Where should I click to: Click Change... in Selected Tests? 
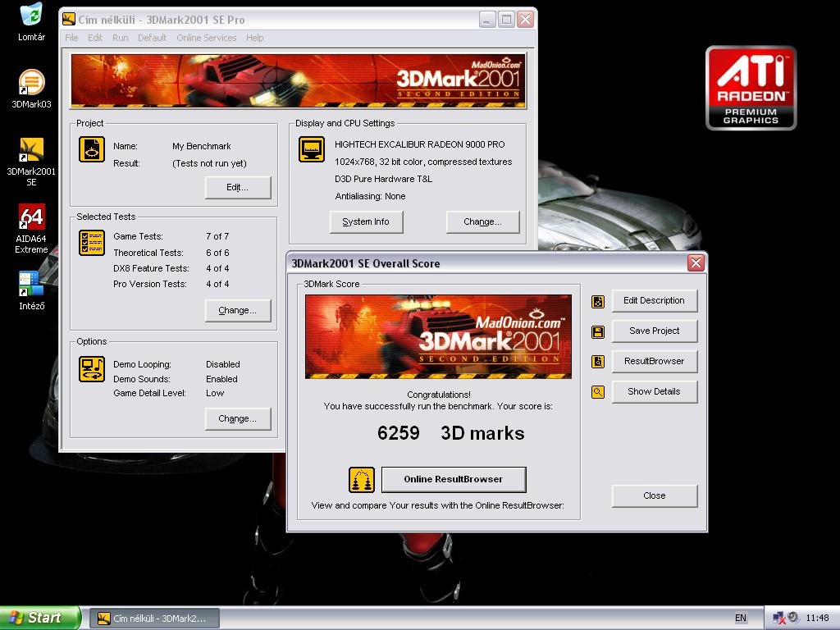[238, 311]
